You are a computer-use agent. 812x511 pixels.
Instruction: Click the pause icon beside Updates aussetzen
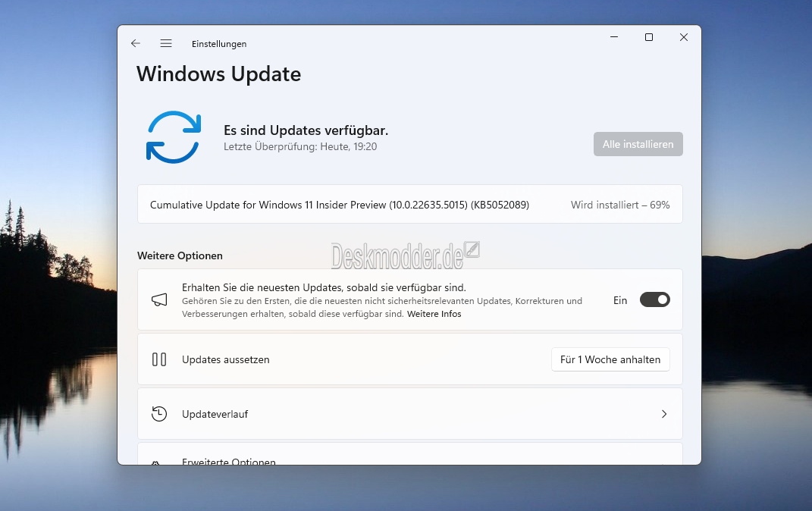click(x=159, y=359)
